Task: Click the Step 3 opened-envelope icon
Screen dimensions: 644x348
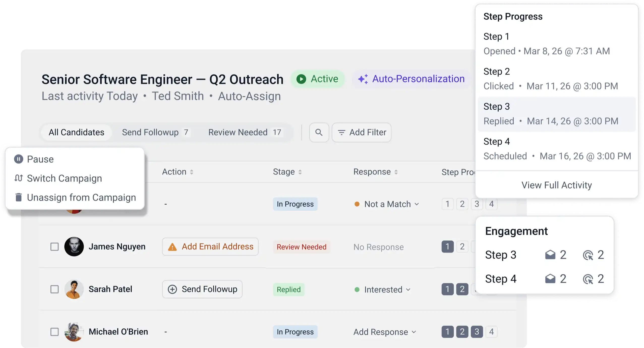Action: pyautogui.click(x=550, y=255)
